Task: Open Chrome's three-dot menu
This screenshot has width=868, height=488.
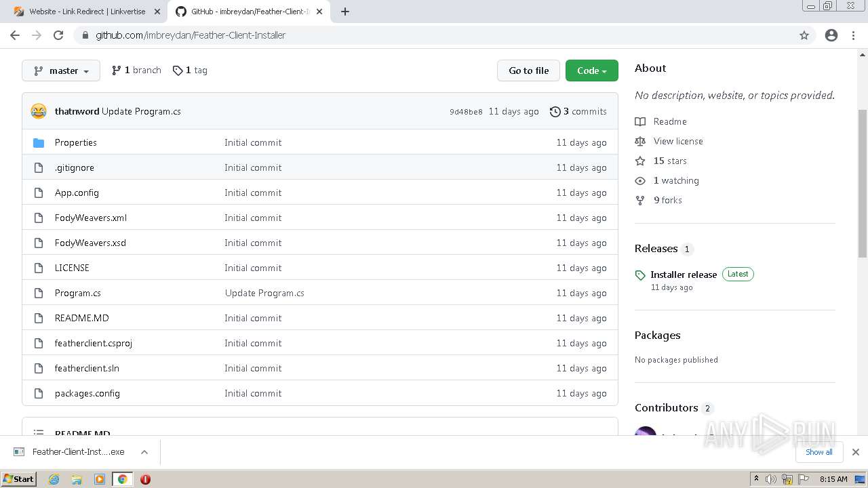Action: 853,35
